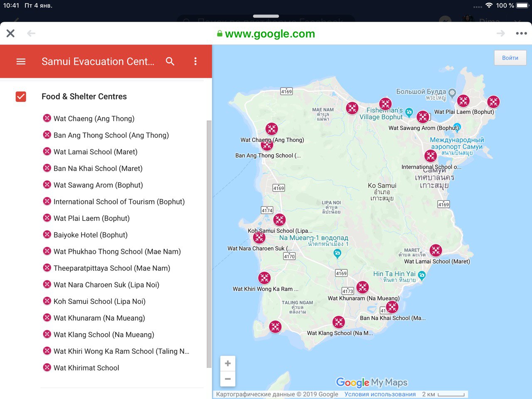Screen dimensions: 532x399
Task: Click the International School marker on map
Action: 431,156
